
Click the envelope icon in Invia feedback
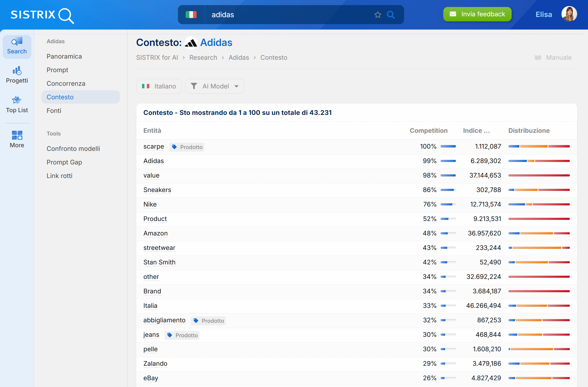pyautogui.click(x=453, y=14)
